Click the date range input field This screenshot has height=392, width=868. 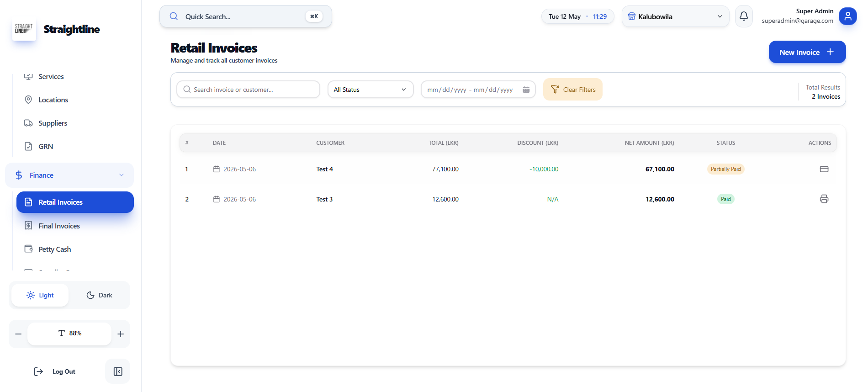click(478, 90)
